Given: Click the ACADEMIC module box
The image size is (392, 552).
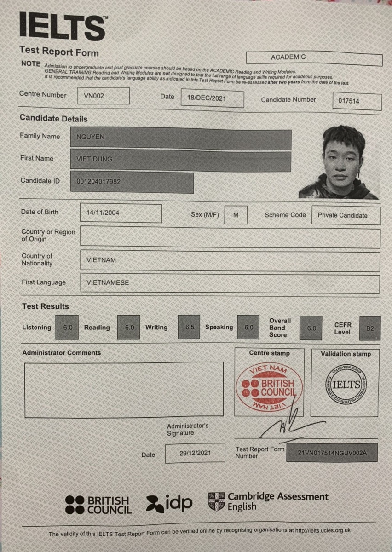Looking at the screenshot, I should click(314, 58).
